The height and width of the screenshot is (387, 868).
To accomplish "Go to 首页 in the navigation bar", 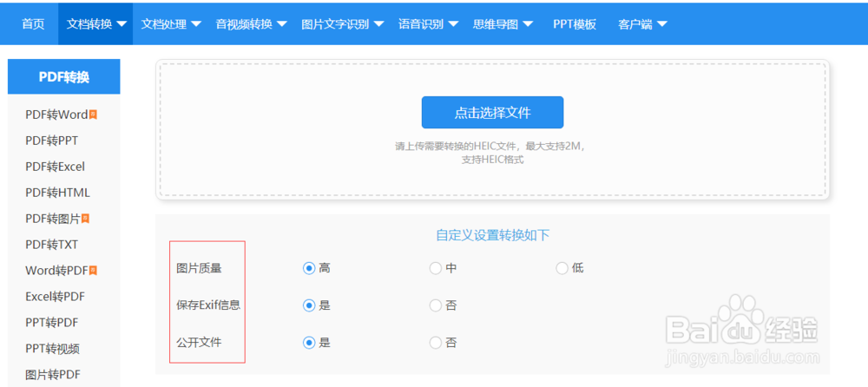I will click(33, 23).
